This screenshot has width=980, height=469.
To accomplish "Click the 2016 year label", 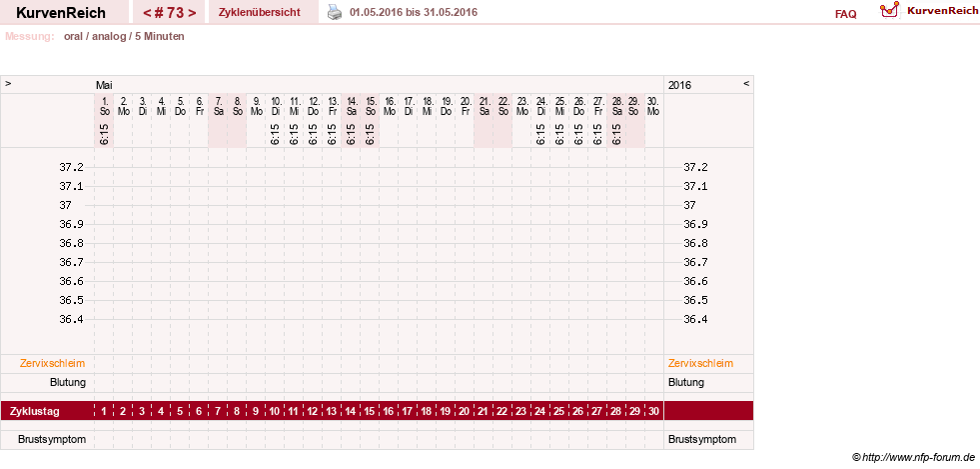I will 679,85.
